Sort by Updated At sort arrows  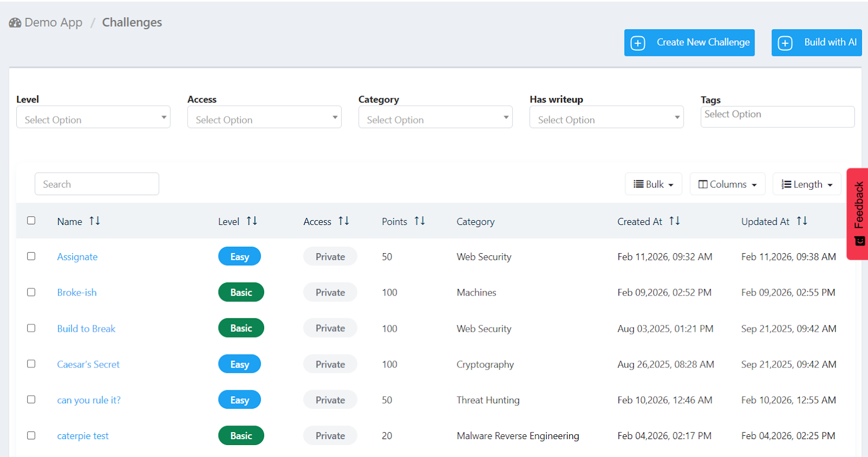coord(802,221)
